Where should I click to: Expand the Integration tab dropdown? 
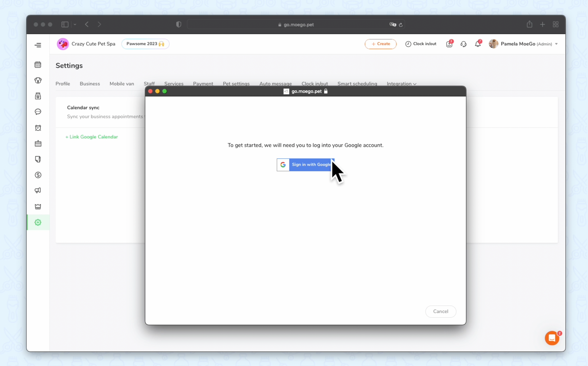coord(401,84)
